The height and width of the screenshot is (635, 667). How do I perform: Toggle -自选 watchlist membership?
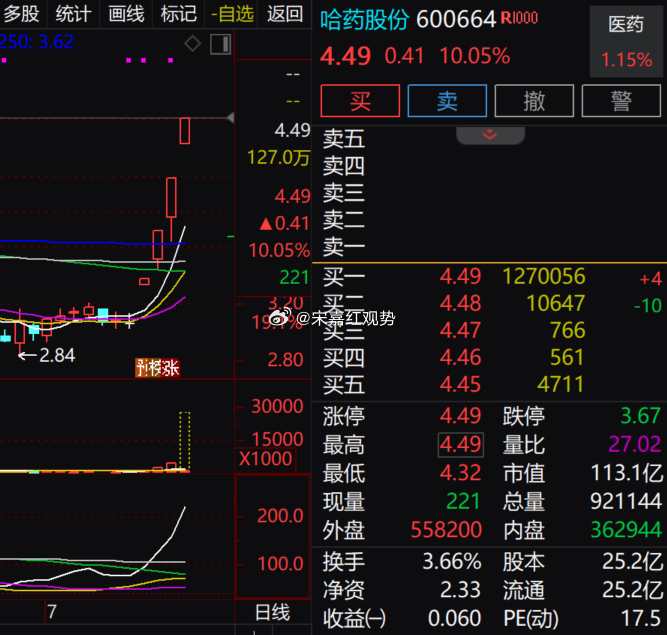pyautogui.click(x=232, y=14)
